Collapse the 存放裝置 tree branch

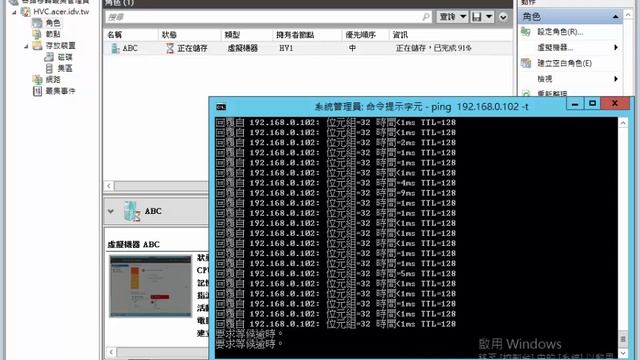(x=26, y=46)
